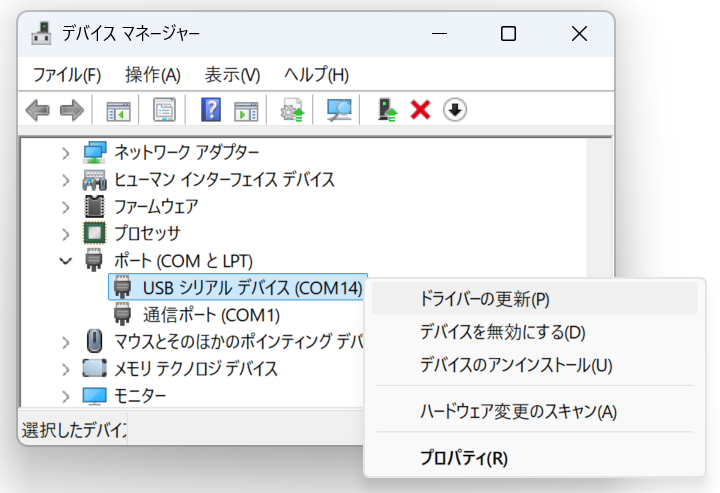
Task: Open the Properties sheet toolbar icon
Action: (164, 110)
